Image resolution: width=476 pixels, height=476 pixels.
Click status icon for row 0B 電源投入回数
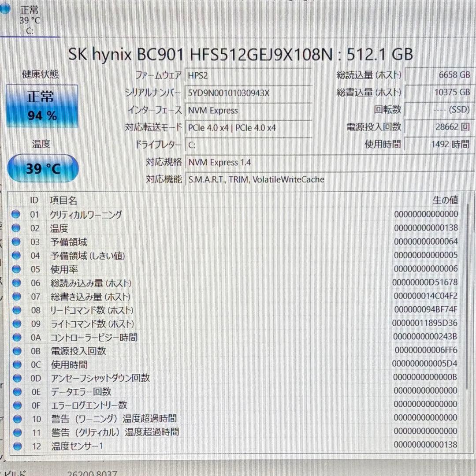(17, 351)
